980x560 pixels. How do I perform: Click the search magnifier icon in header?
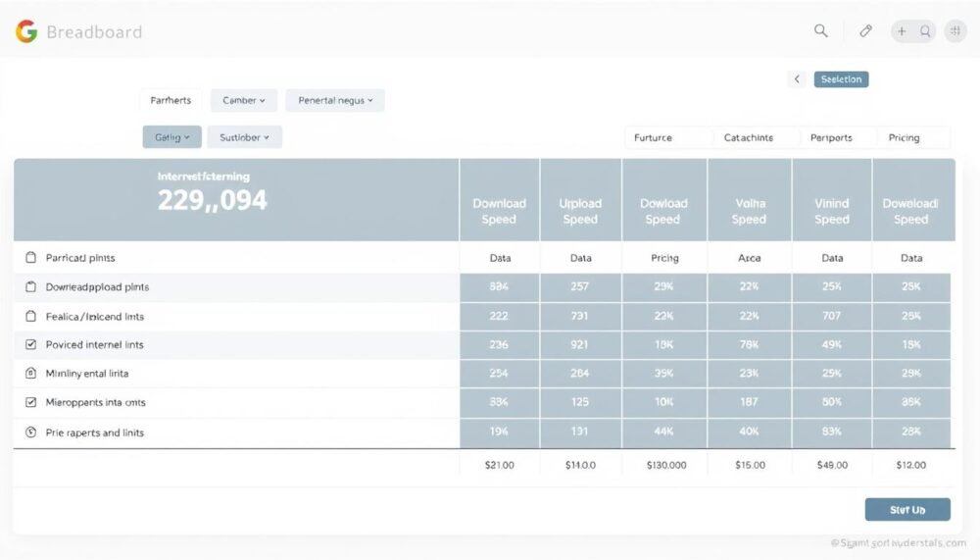pos(820,30)
